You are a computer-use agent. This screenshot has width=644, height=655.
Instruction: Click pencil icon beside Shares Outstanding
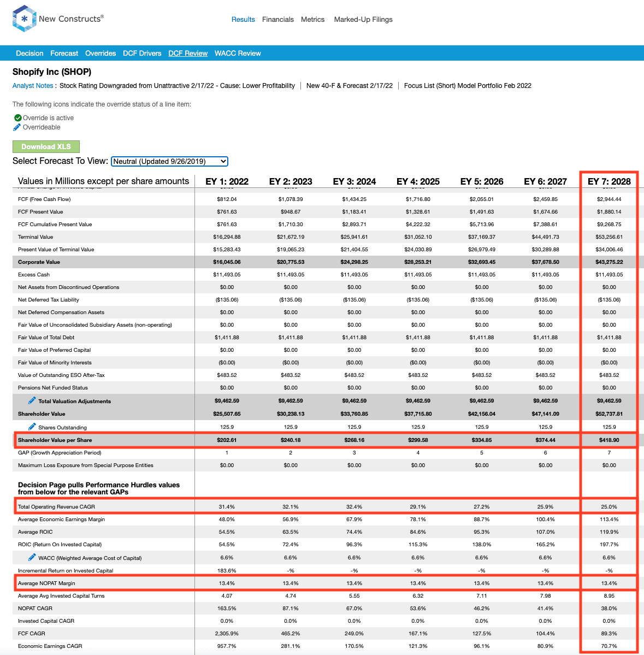32,427
